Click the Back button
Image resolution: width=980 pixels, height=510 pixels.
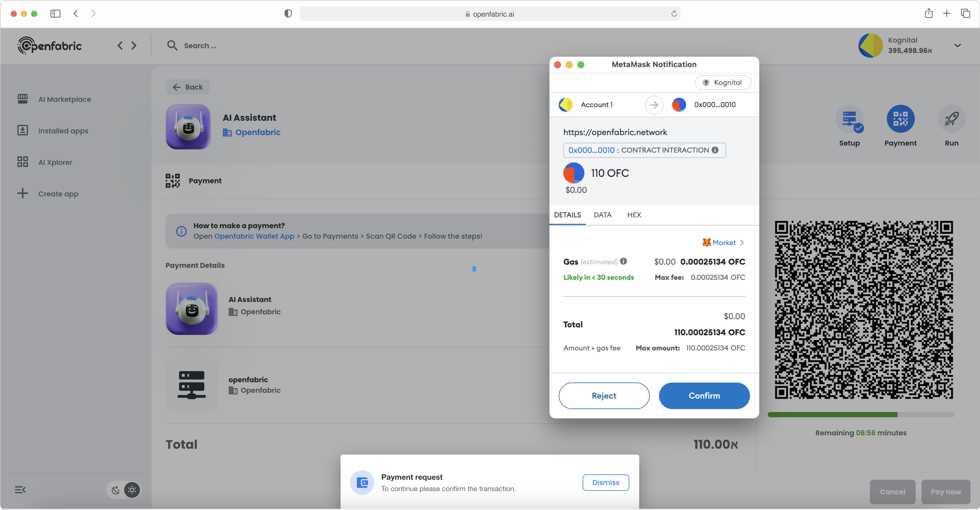point(188,87)
